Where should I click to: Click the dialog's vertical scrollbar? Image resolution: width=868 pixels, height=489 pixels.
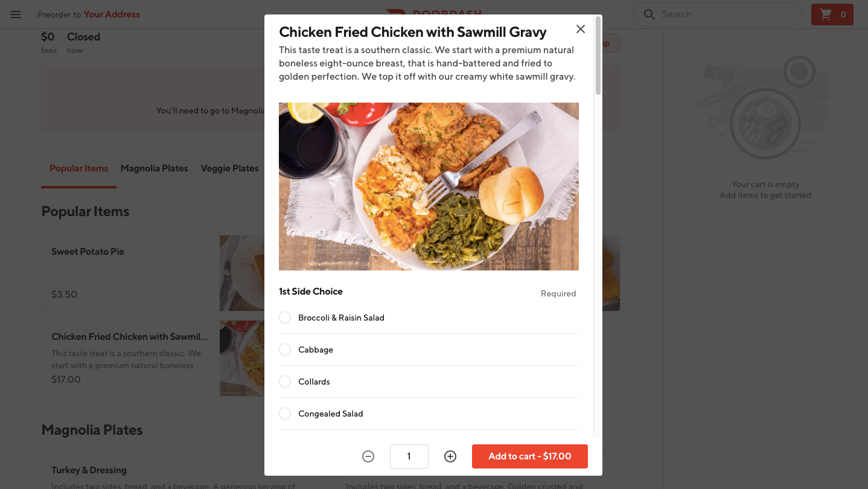(x=598, y=56)
